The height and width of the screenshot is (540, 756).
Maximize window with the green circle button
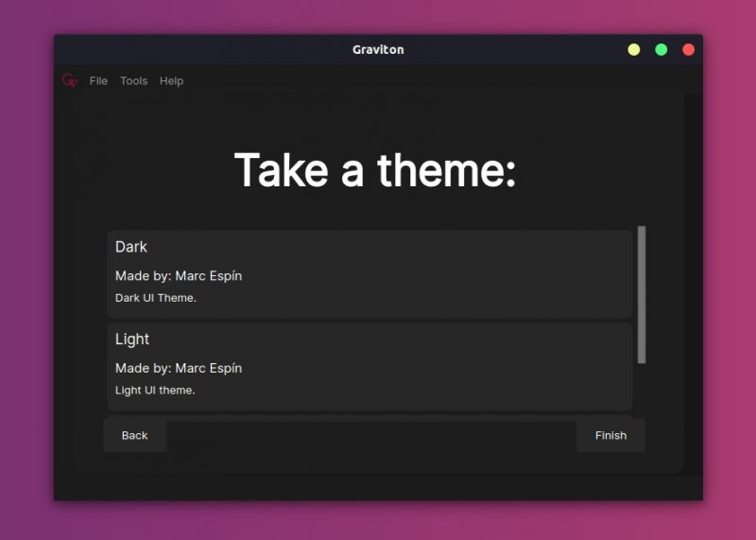[661, 50]
